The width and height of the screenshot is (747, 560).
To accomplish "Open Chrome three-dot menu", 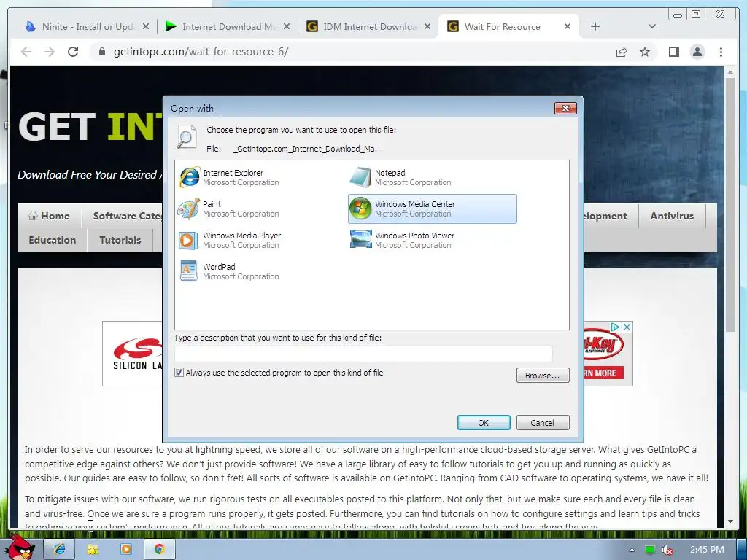I will click(721, 52).
